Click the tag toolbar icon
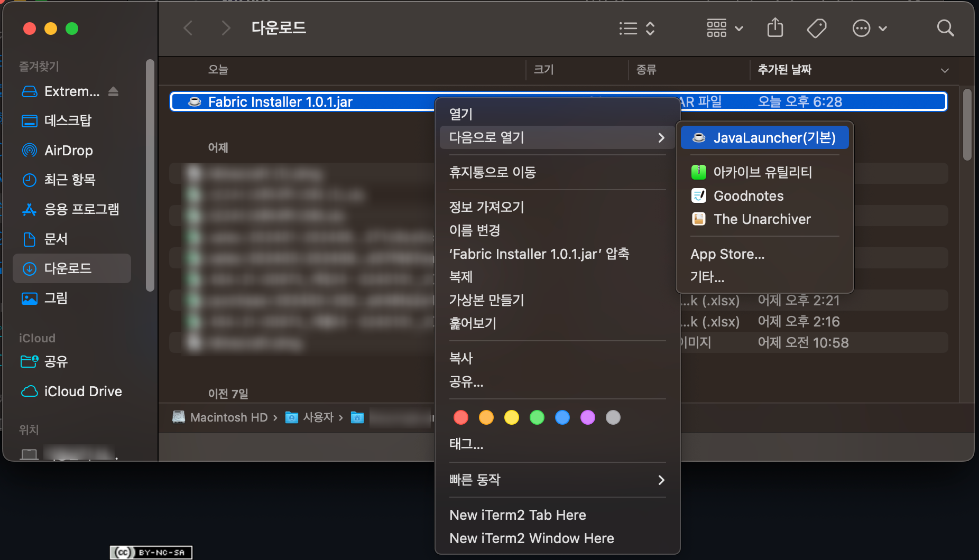Image resolution: width=979 pixels, height=560 pixels. click(817, 29)
